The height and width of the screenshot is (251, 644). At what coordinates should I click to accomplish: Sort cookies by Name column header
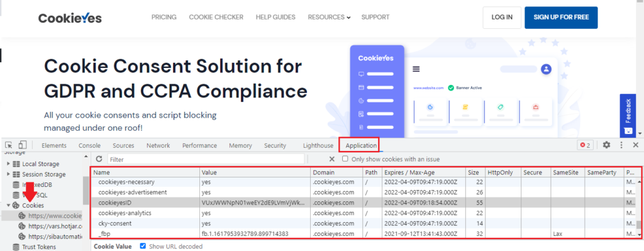(145, 172)
